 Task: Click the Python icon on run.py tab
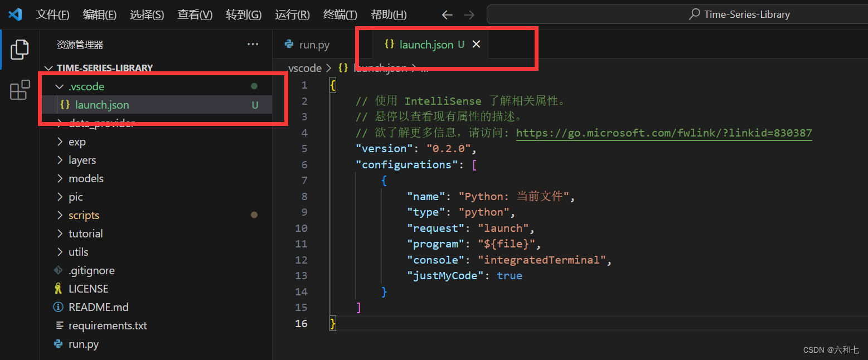[x=289, y=45]
